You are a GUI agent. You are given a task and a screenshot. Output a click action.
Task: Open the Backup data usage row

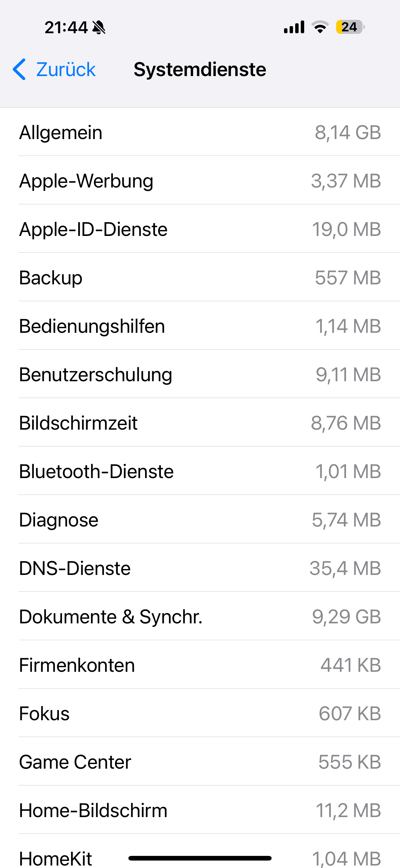(200, 278)
